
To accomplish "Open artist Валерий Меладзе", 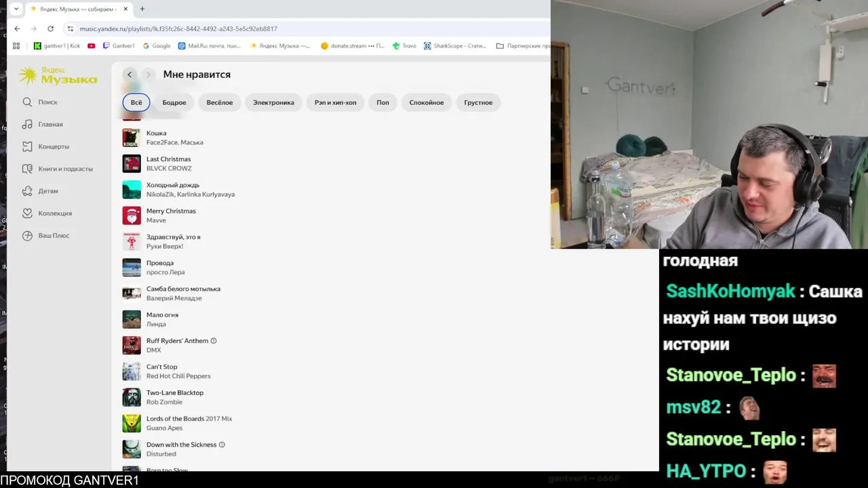I will (x=174, y=298).
